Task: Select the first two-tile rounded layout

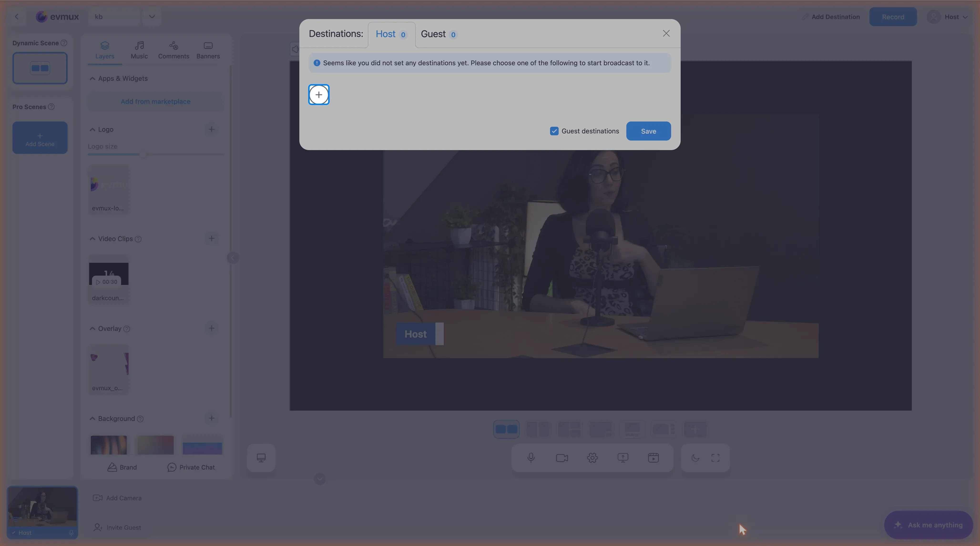Action: click(x=506, y=429)
